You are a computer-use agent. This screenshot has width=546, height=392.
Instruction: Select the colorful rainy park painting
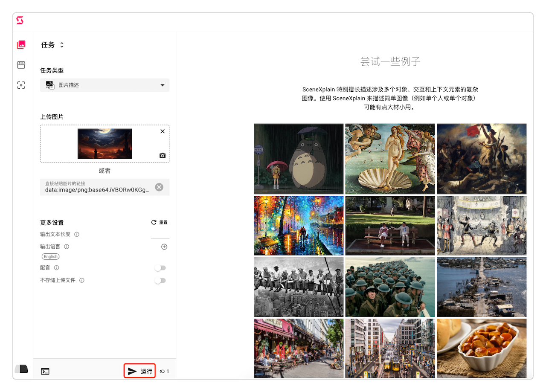pos(299,226)
